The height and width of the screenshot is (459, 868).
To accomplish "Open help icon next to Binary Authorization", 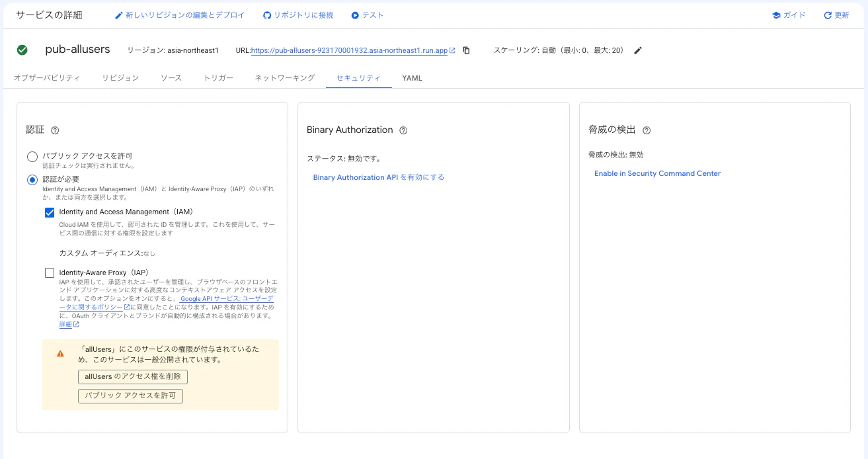I will click(403, 130).
